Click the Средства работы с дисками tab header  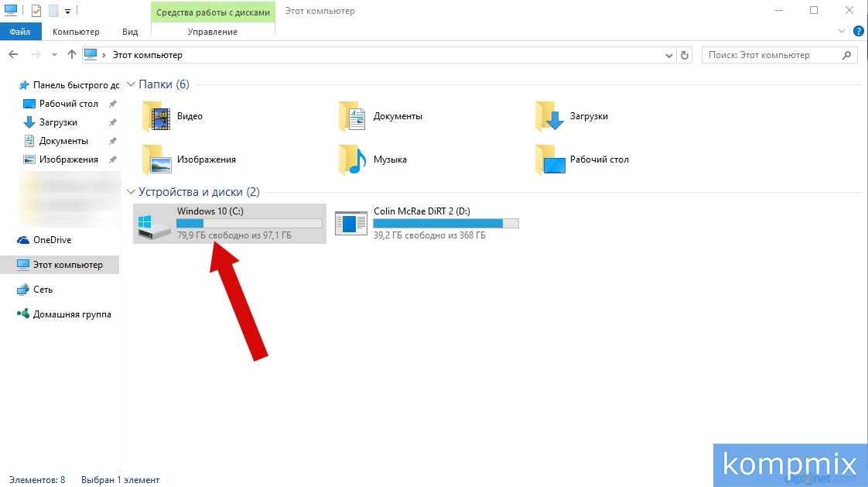tap(213, 12)
